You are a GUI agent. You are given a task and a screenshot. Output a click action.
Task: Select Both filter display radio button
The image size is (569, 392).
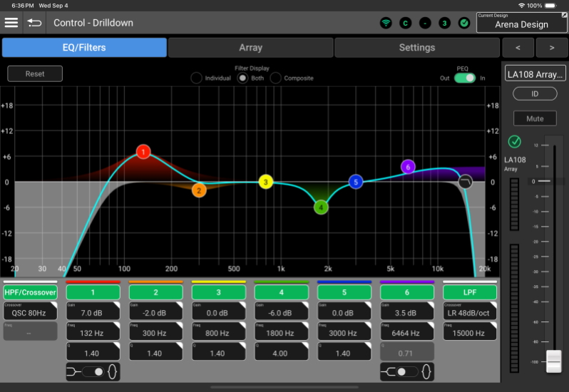pyautogui.click(x=242, y=78)
